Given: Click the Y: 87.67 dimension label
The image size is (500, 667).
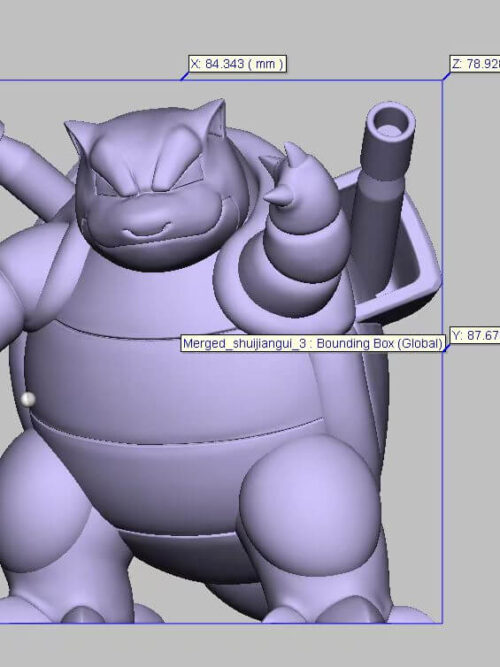Looking at the screenshot, I should pyautogui.click(x=475, y=335).
